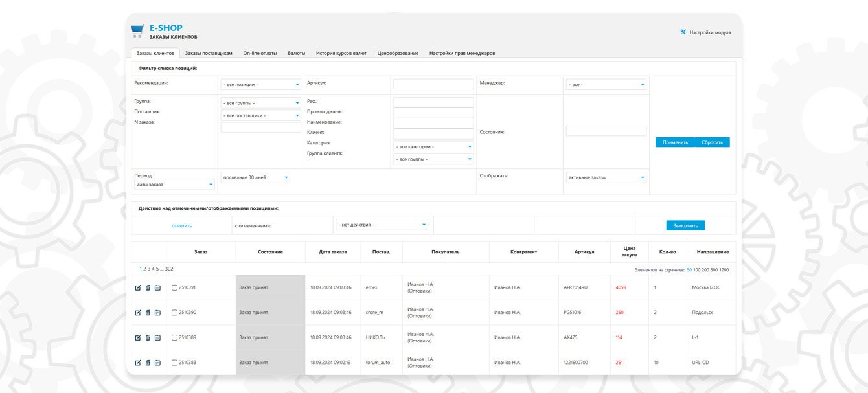The width and height of the screenshot is (868, 393).
Task: Open the 'нет действия' action dropdown
Action: (x=382, y=225)
